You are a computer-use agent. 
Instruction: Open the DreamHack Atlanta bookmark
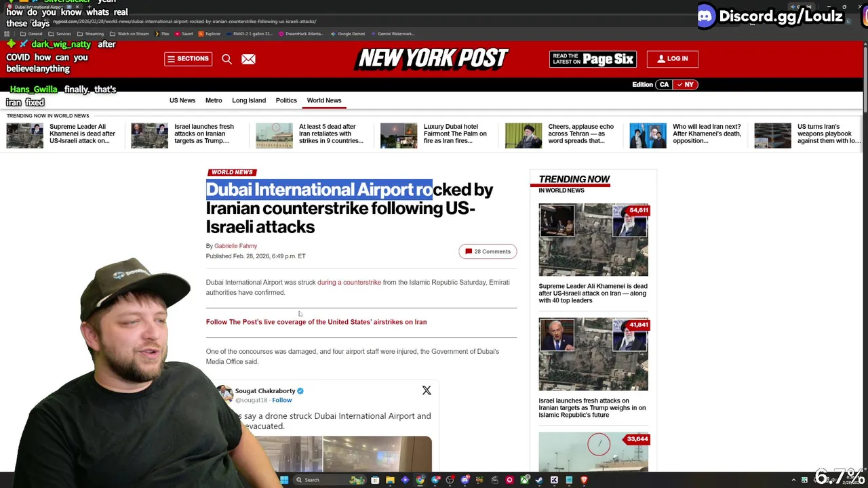(301, 34)
